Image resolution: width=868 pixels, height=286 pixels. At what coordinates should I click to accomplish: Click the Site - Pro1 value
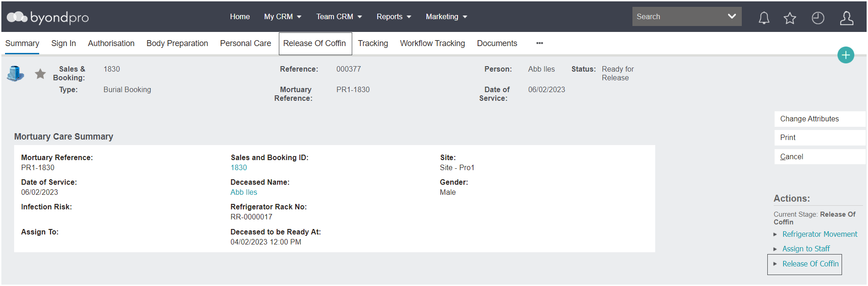457,167
